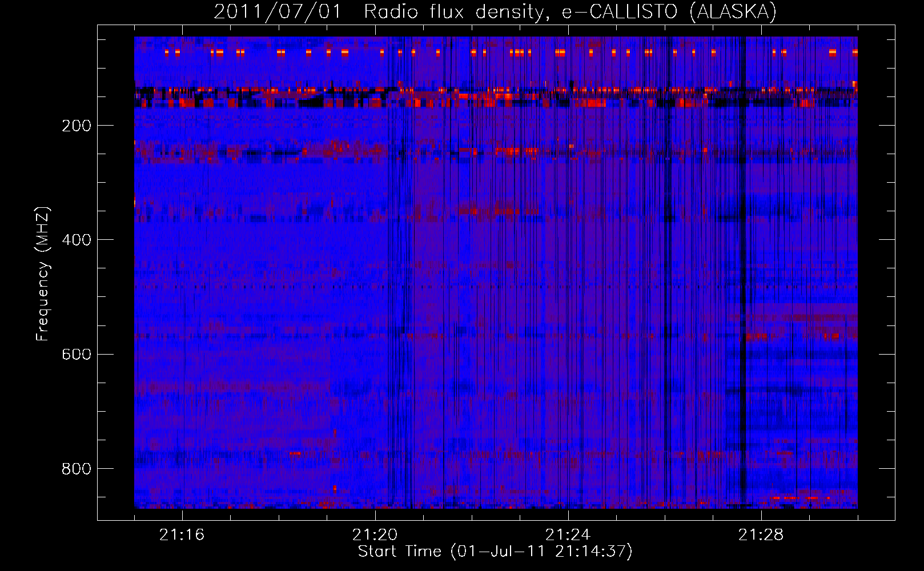Click the 21:24 time tick label
The height and width of the screenshot is (571, 924).
pyautogui.click(x=568, y=534)
